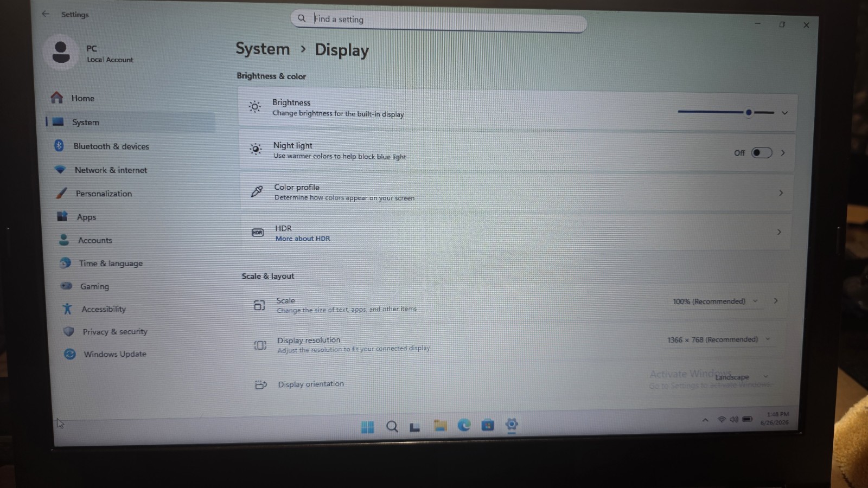Image resolution: width=868 pixels, height=488 pixels.
Task: Open Home in the sidebar
Action: pyautogui.click(x=82, y=98)
